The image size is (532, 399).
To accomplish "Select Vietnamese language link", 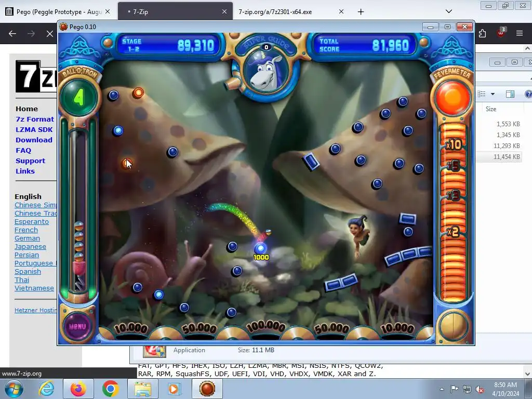I will 34,288.
